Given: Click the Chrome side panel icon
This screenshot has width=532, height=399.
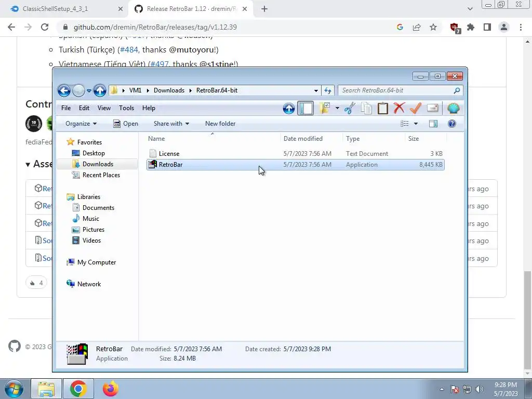Looking at the screenshot, I should click(x=487, y=27).
